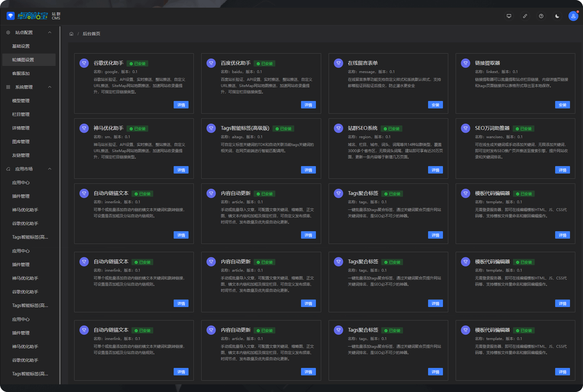Open the user avatar profile icon
Viewport: 583px width, 392px height.
[573, 16]
